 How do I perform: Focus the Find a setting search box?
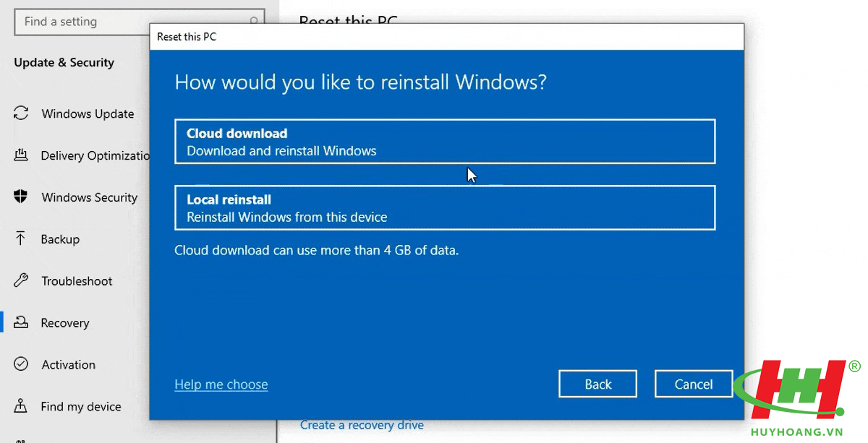(x=140, y=22)
